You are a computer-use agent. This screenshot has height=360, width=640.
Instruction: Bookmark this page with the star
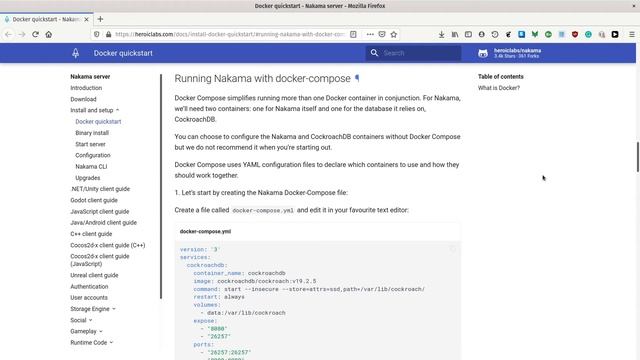(x=393, y=35)
